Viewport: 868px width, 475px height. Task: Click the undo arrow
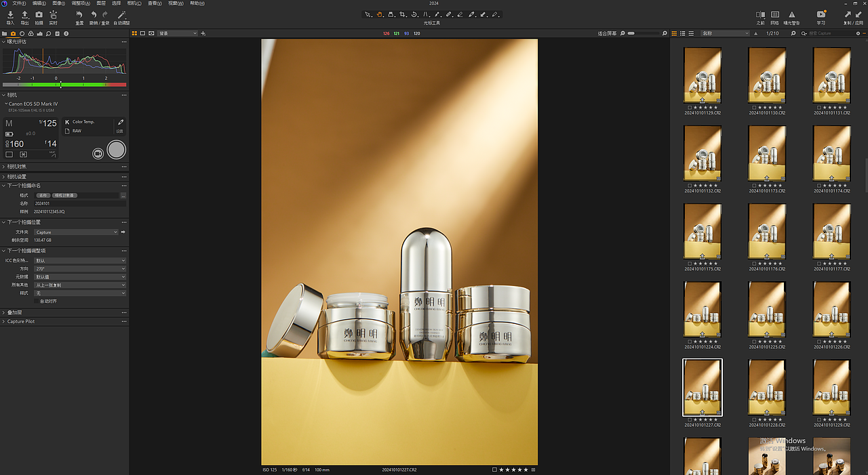[x=94, y=14]
